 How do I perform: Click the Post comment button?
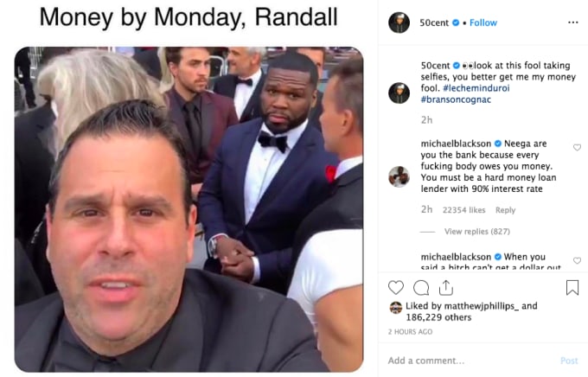pyautogui.click(x=569, y=361)
